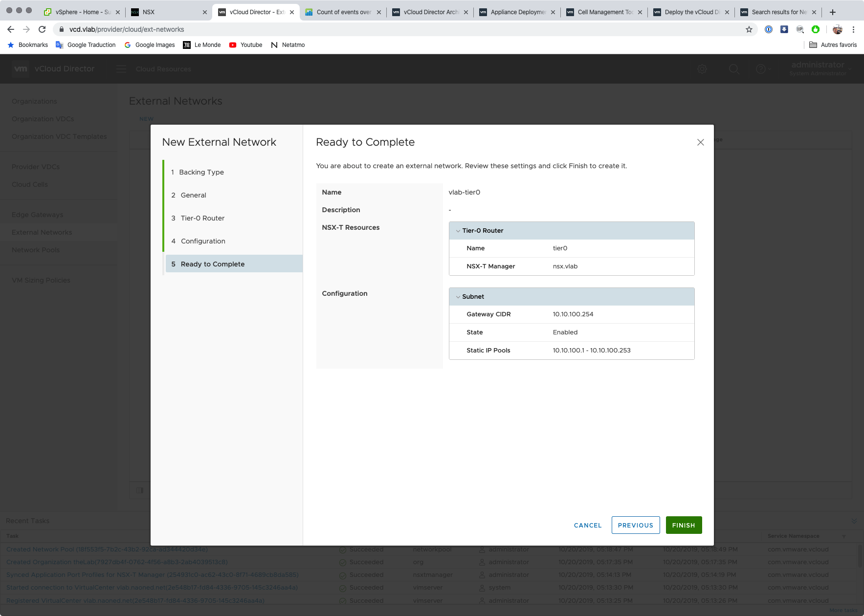This screenshot has width=864, height=616.
Task: Switch to Appliance Deployment tab
Action: click(516, 12)
